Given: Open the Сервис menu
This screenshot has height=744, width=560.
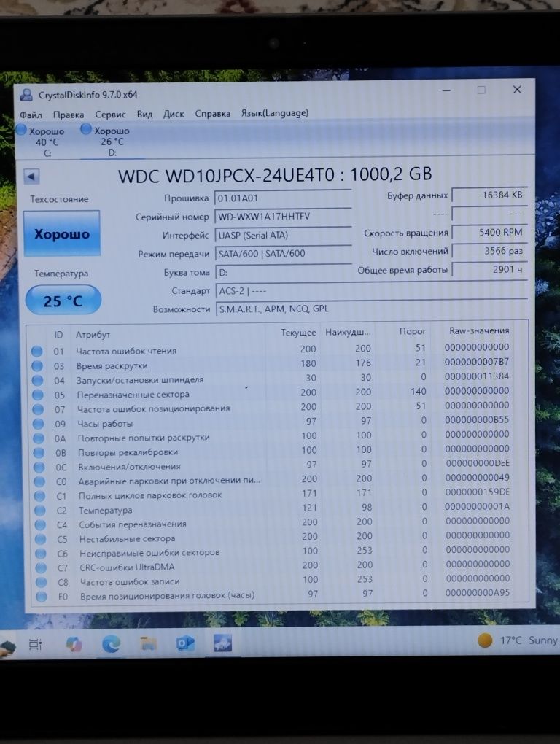Looking at the screenshot, I should coord(110,115).
